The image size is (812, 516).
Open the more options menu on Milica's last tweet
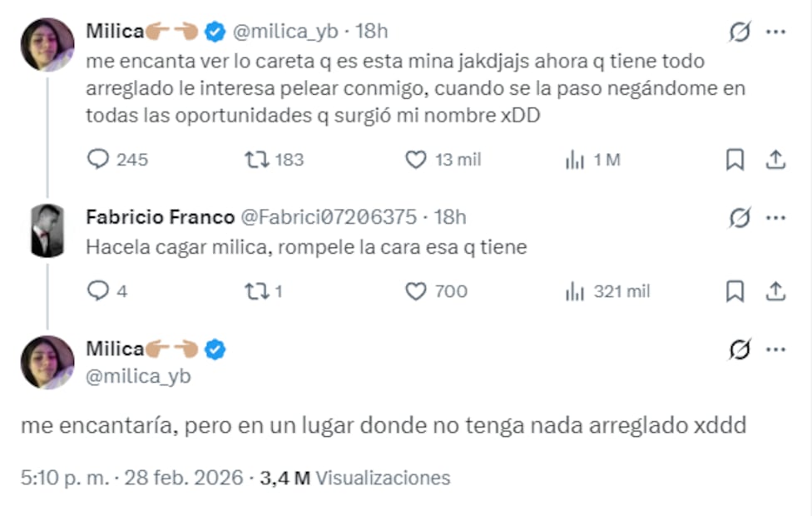coord(775,350)
